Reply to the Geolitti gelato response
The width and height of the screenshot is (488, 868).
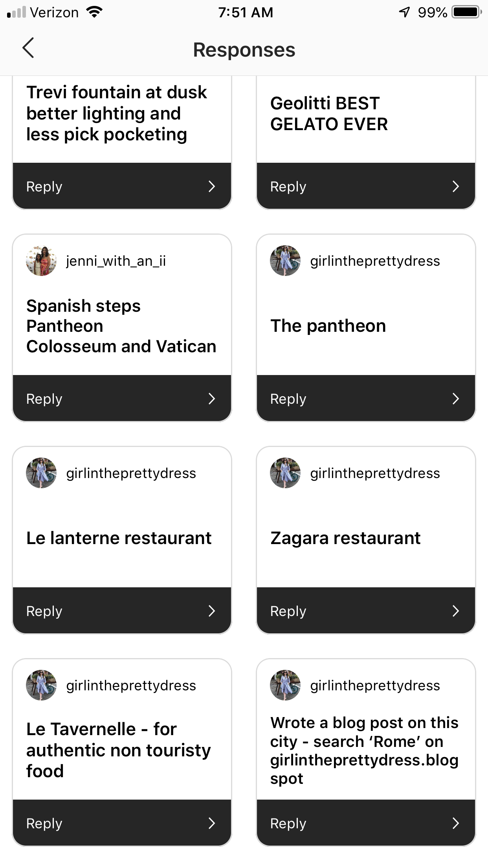366,186
